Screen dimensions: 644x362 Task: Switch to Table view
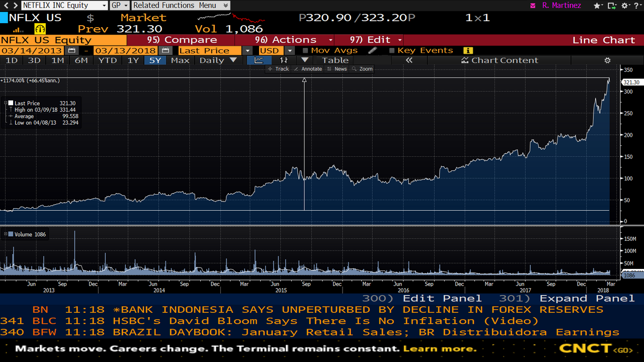[x=335, y=60]
